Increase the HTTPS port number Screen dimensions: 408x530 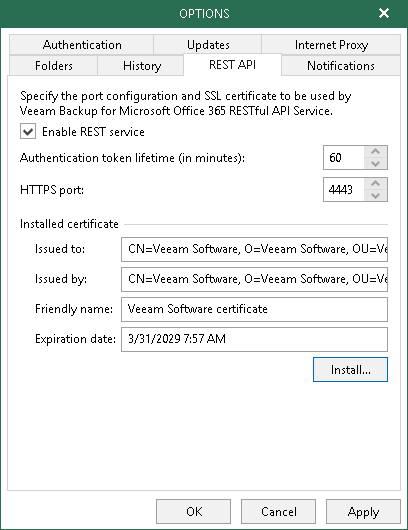point(375,184)
